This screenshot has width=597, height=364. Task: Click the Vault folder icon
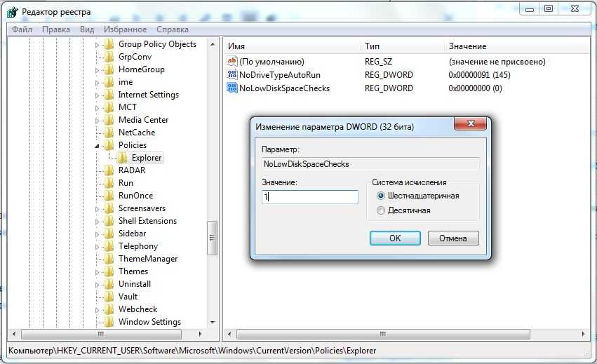click(x=109, y=296)
